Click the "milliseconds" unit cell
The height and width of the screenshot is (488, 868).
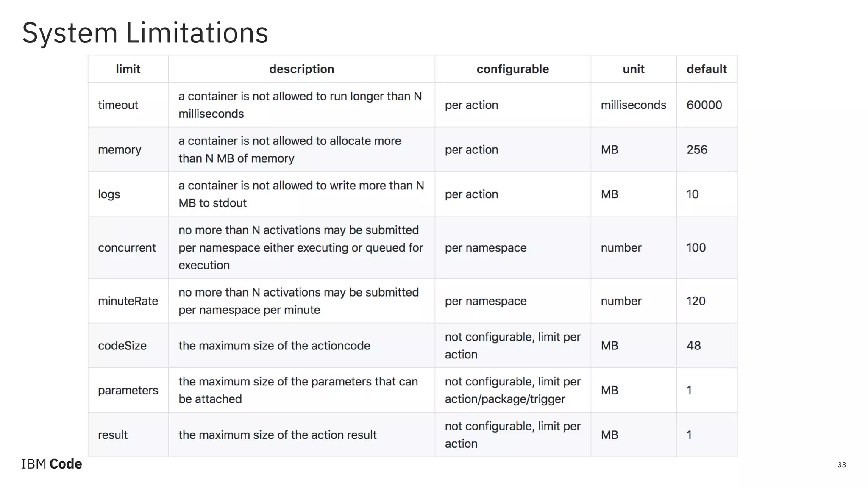coord(633,105)
